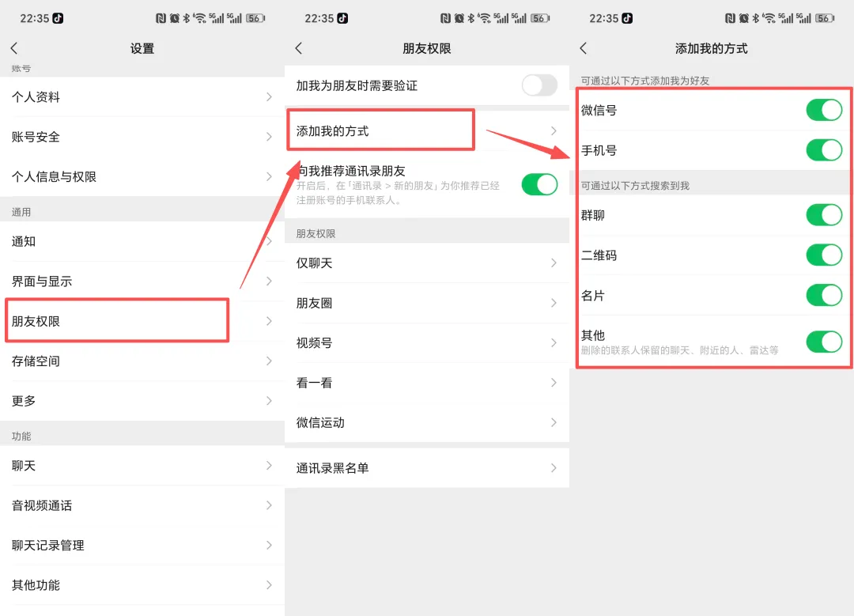Tap battery indicator on 朋友权限 screen

[x=540, y=18]
